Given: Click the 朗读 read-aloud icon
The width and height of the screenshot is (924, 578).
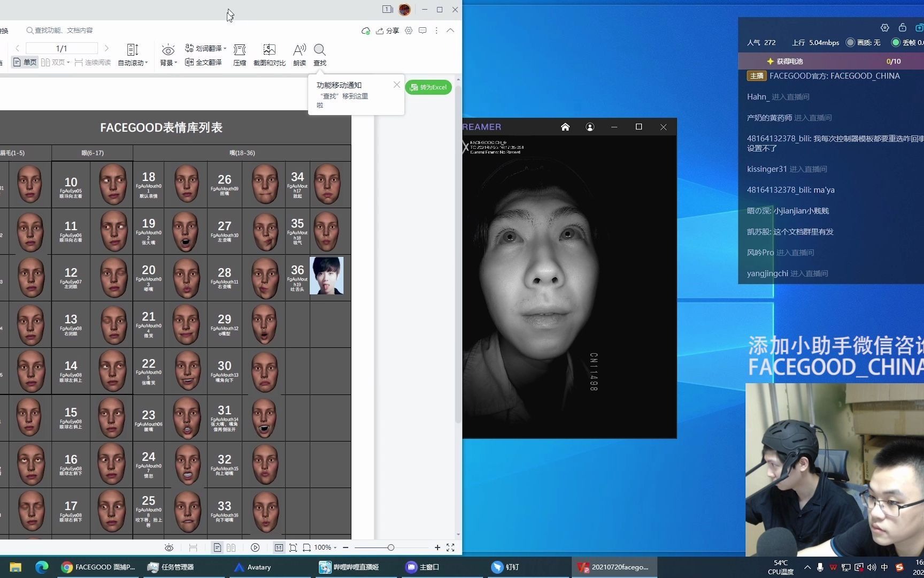Looking at the screenshot, I should point(299,55).
